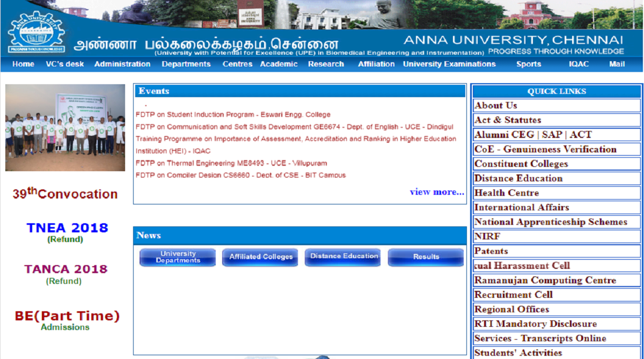Go to the Centres menu
The image size is (644, 359).
pos(237,64)
